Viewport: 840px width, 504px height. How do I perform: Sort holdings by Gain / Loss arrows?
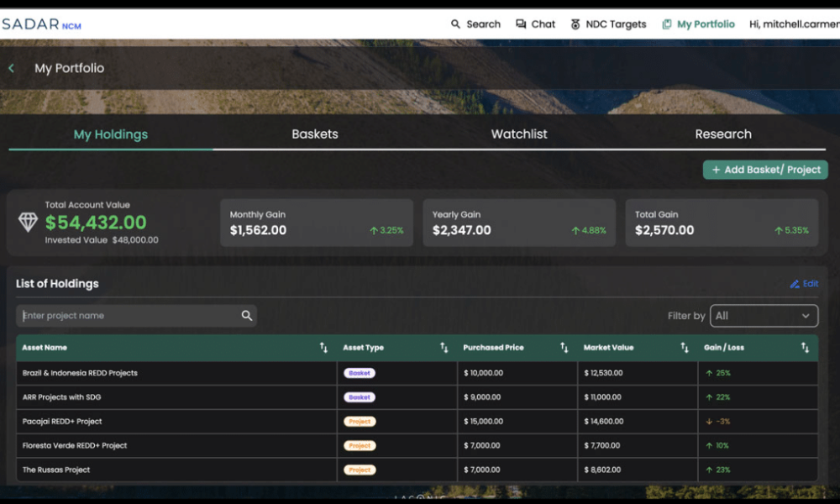point(805,348)
